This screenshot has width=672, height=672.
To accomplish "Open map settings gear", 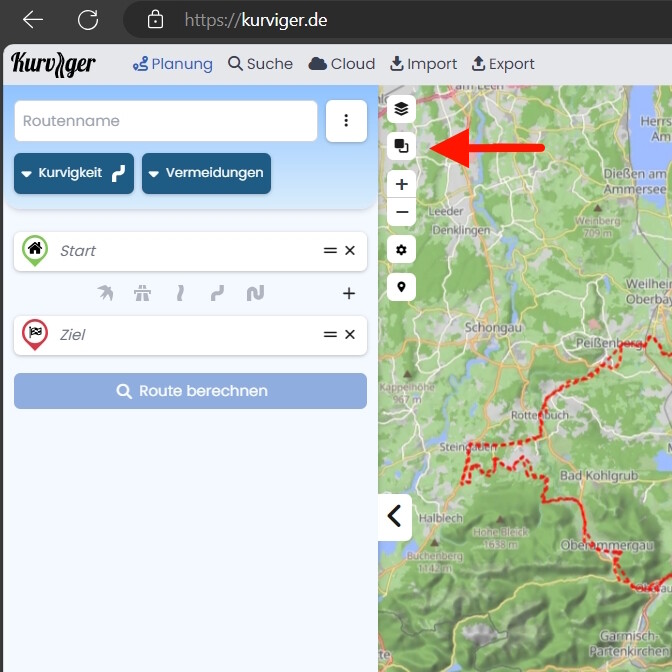I will tap(401, 249).
